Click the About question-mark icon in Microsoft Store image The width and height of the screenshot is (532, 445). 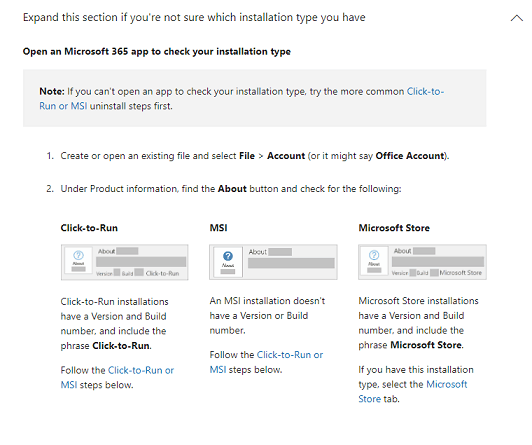coord(374,255)
